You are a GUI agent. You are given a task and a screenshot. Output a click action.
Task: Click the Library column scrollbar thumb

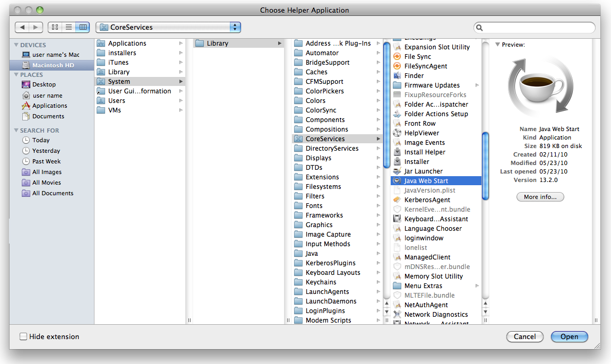[386, 105]
